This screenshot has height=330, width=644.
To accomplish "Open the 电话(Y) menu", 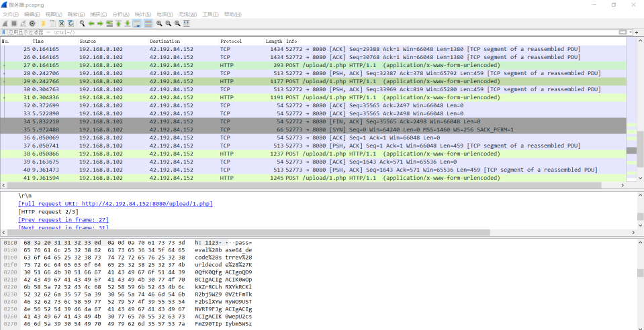I will (x=165, y=14).
